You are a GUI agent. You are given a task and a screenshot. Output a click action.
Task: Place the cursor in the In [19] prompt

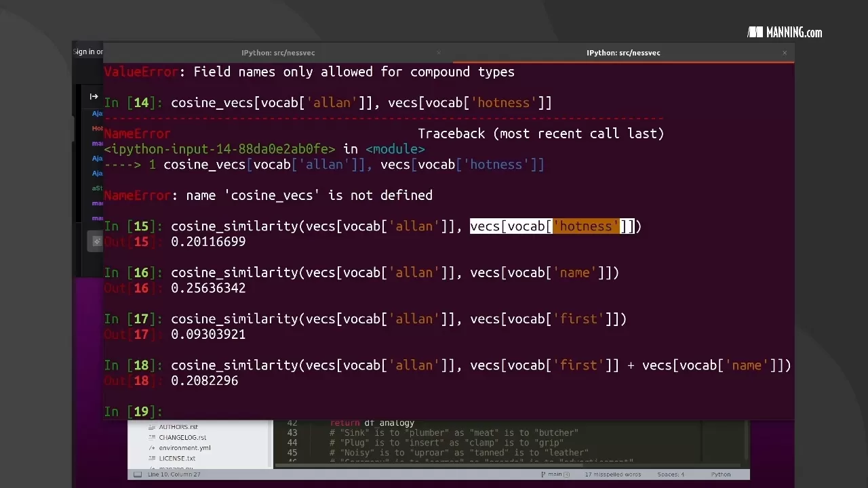(170, 411)
